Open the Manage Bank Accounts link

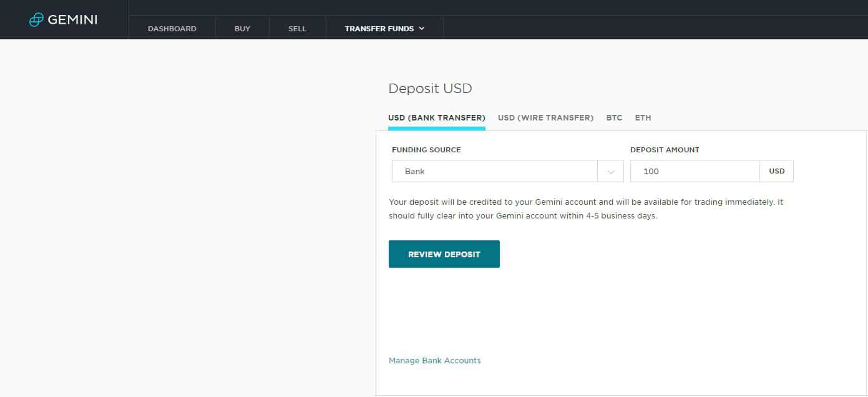434,361
